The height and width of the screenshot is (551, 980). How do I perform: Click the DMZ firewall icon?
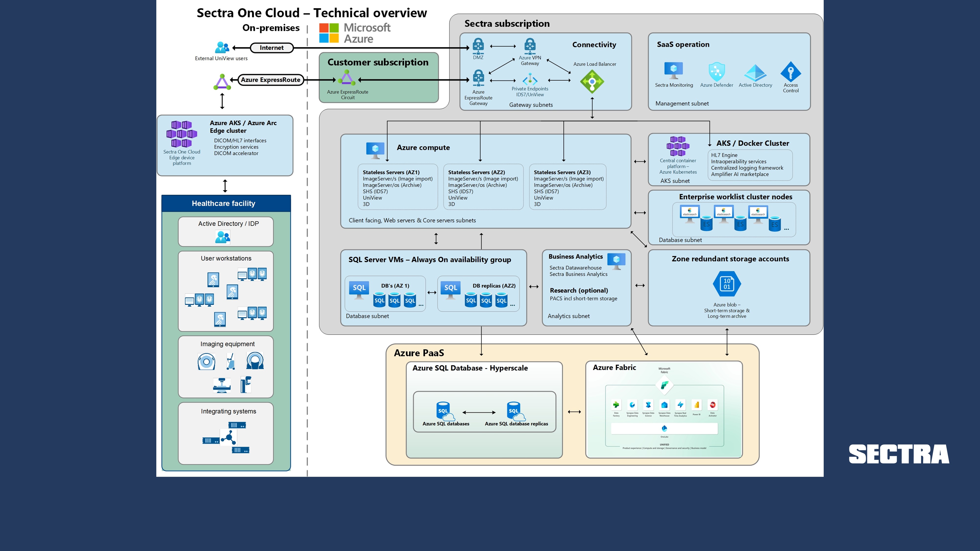478,46
